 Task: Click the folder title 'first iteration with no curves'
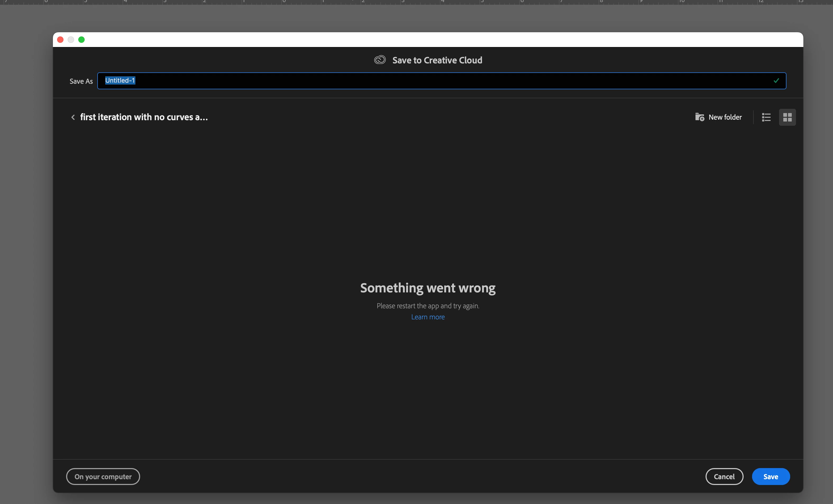144,117
